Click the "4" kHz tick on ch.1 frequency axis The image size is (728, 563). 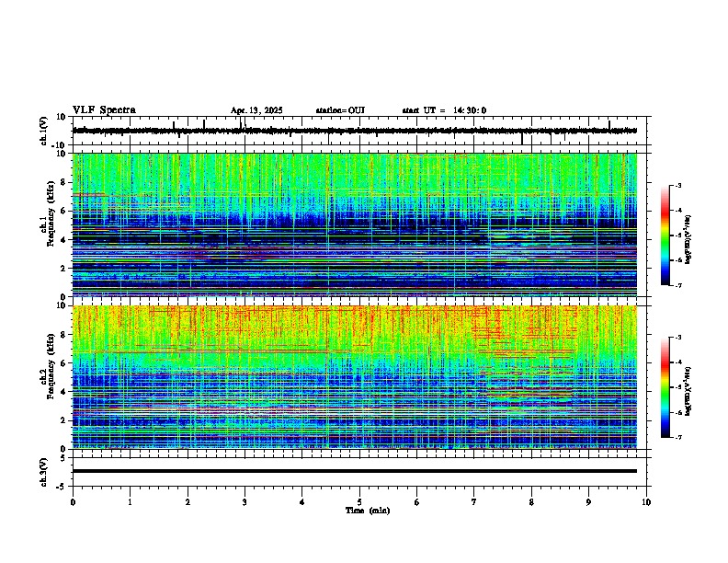(64, 240)
